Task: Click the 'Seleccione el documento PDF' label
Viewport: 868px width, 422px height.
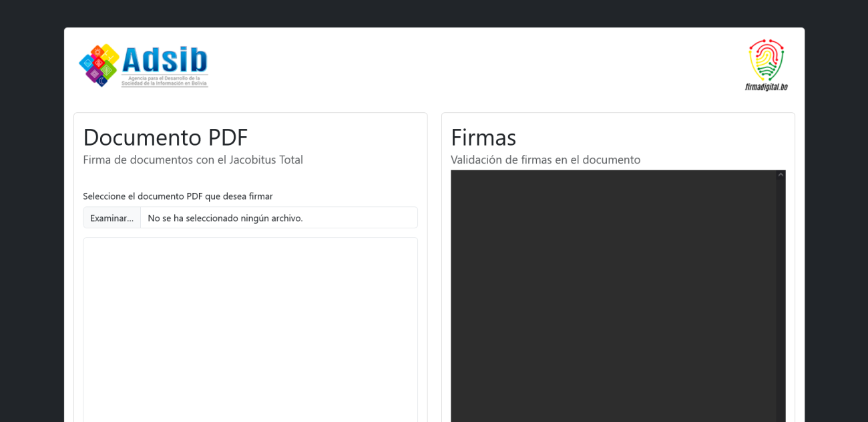Action: tap(178, 196)
